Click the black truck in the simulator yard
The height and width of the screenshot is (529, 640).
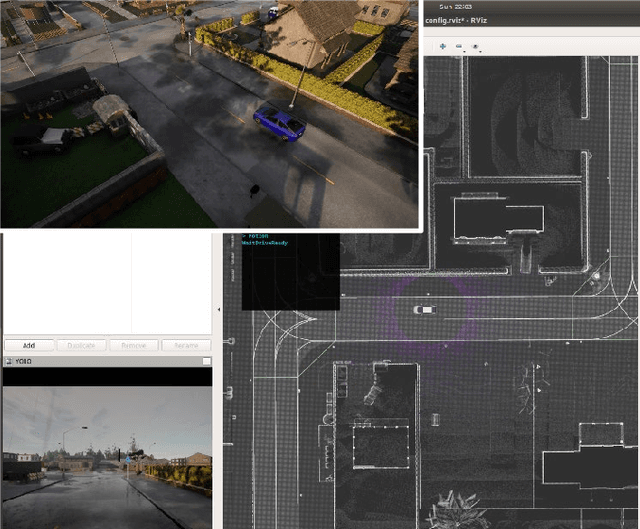click(x=40, y=141)
